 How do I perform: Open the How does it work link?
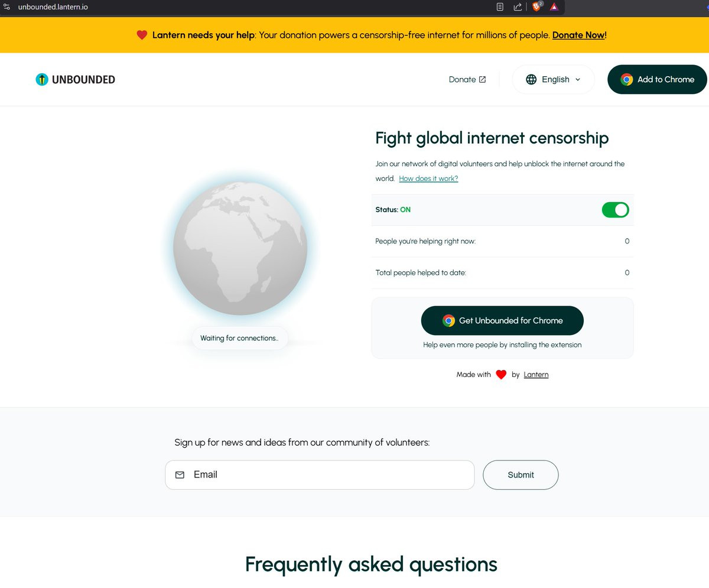(x=428, y=178)
